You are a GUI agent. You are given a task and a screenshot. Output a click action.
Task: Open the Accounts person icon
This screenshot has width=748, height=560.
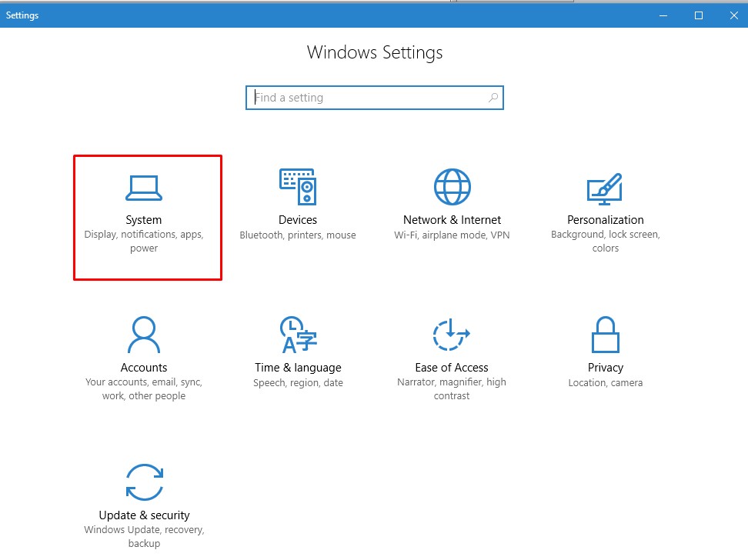(144, 335)
